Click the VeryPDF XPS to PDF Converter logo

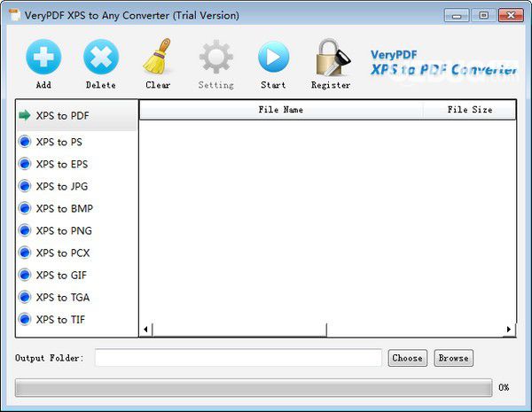443,64
